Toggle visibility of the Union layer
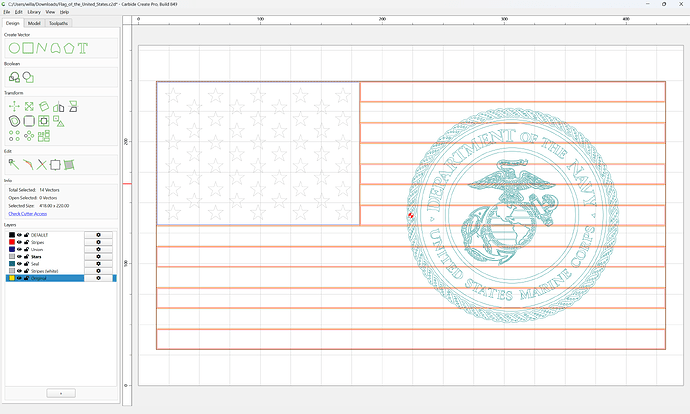 point(19,249)
